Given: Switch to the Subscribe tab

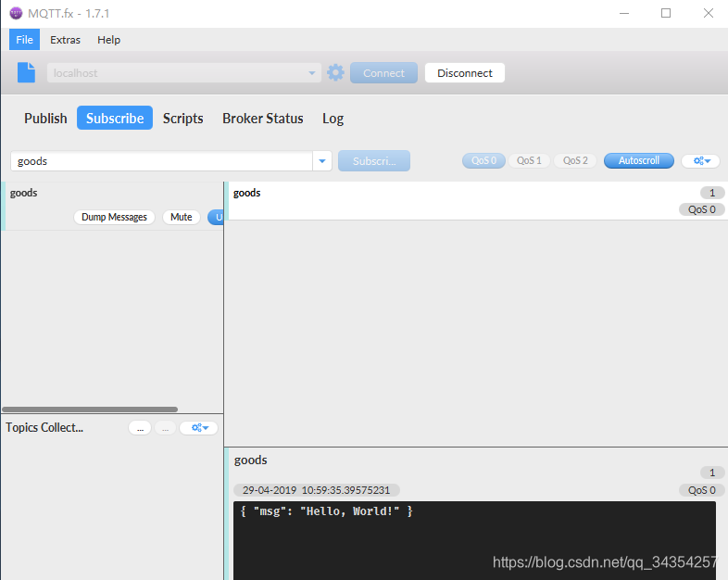Looking at the screenshot, I should 115,118.
